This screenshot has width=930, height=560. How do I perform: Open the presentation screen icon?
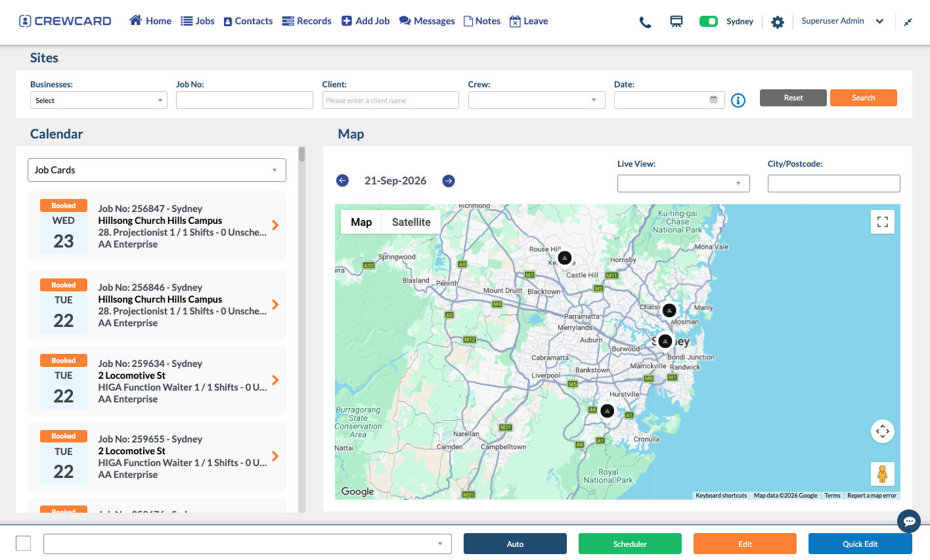click(x=676, y=22)
